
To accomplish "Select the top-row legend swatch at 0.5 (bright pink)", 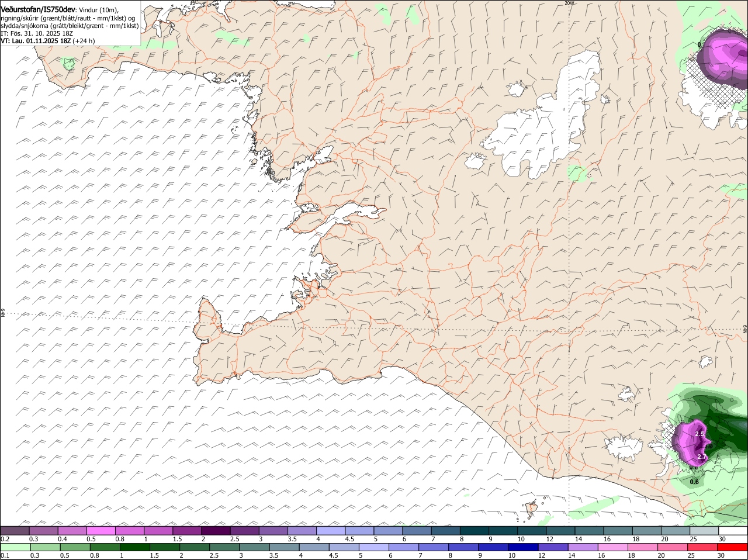I will point(101,531).
